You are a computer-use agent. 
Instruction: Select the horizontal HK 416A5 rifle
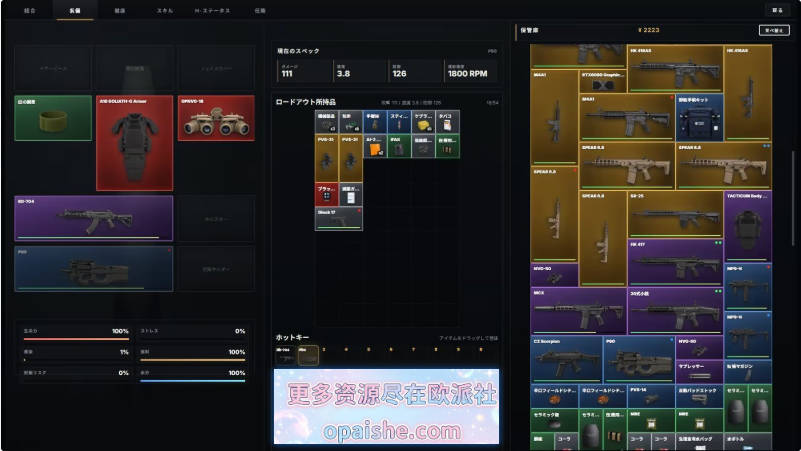[x=675, y=68]
